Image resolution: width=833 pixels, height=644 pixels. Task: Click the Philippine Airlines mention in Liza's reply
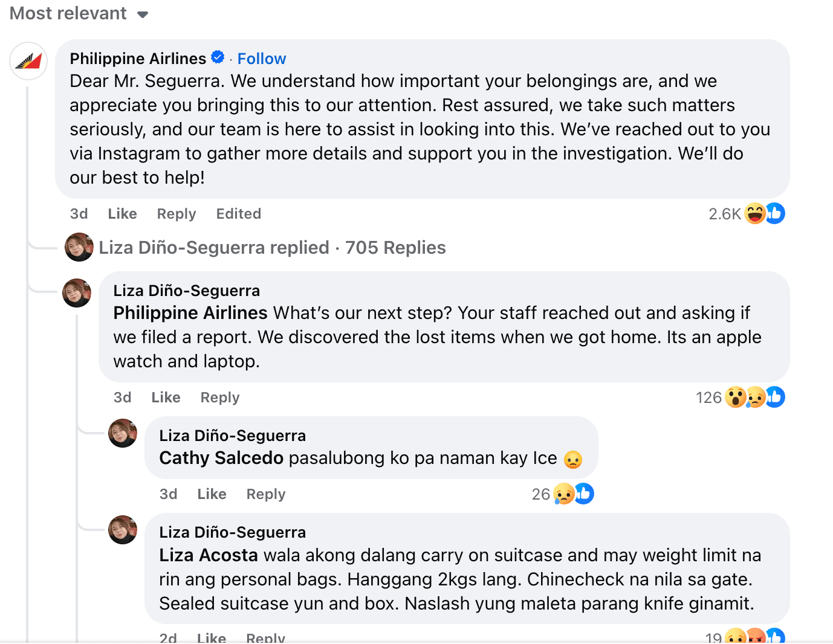[x=190, y=313]
